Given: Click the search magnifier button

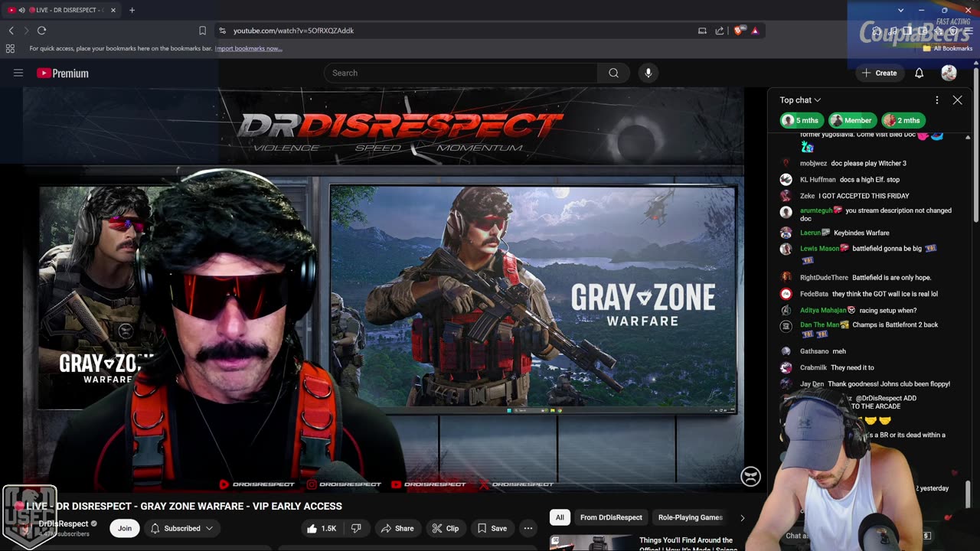Looking at the screenshot, I should (x=613, y=73).
